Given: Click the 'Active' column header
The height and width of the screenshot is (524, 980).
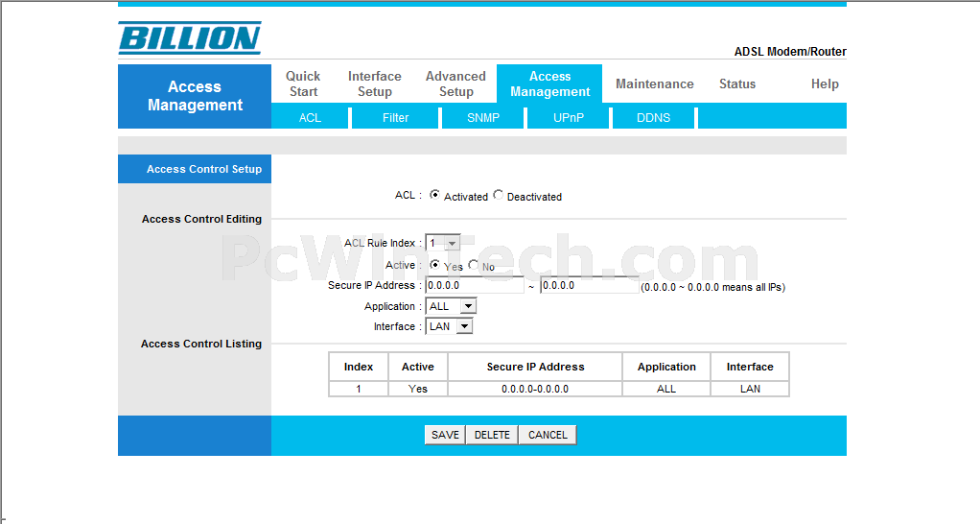Looking at the screenshot, I should click(417, 367).
